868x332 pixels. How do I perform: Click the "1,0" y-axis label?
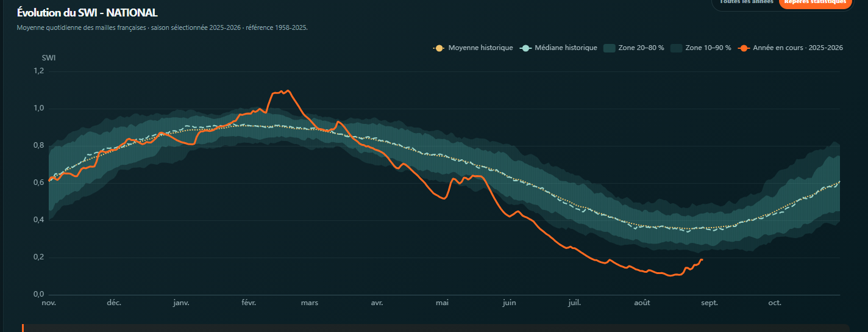[38, 108]
